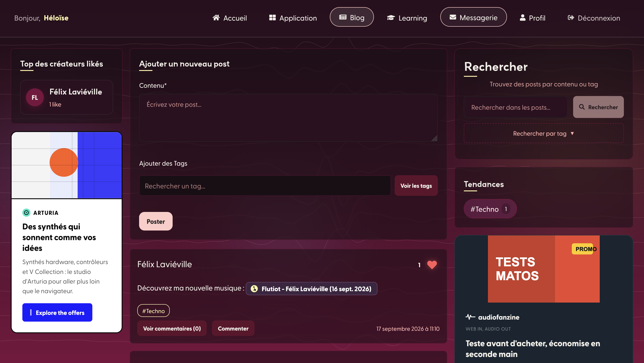The image size is (644, 363).
Task: Click the envelope icon in Messagerie
Action: click(453, 17)
